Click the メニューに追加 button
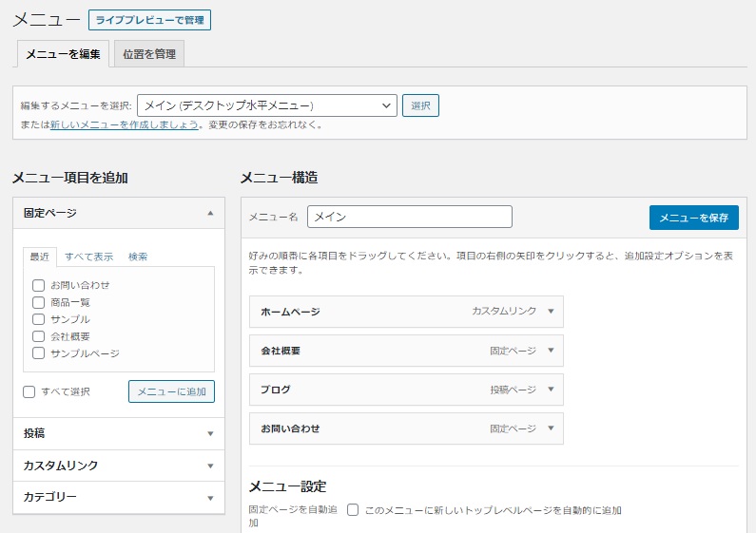756x533 pixels. tap(171, 391)
